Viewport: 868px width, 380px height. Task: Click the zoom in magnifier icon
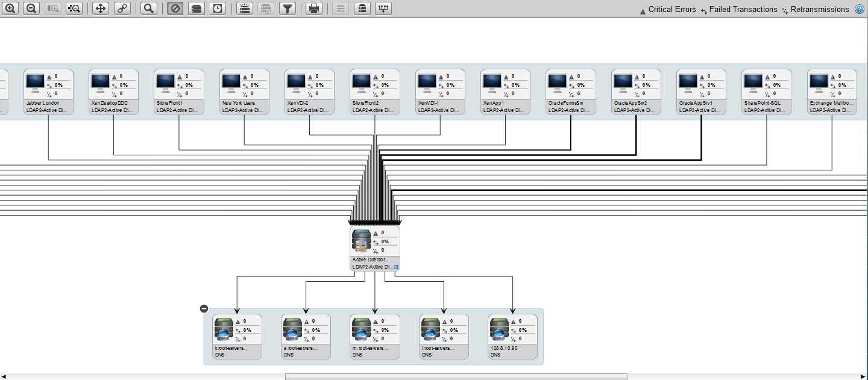10,8
